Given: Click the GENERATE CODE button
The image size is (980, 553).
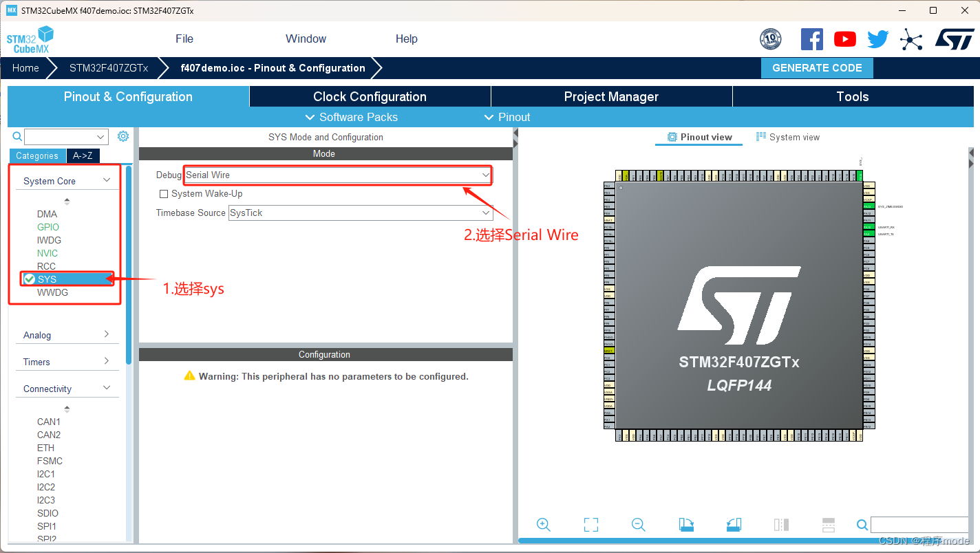Looking at the screenshot, I should click(x=817, y=68).
